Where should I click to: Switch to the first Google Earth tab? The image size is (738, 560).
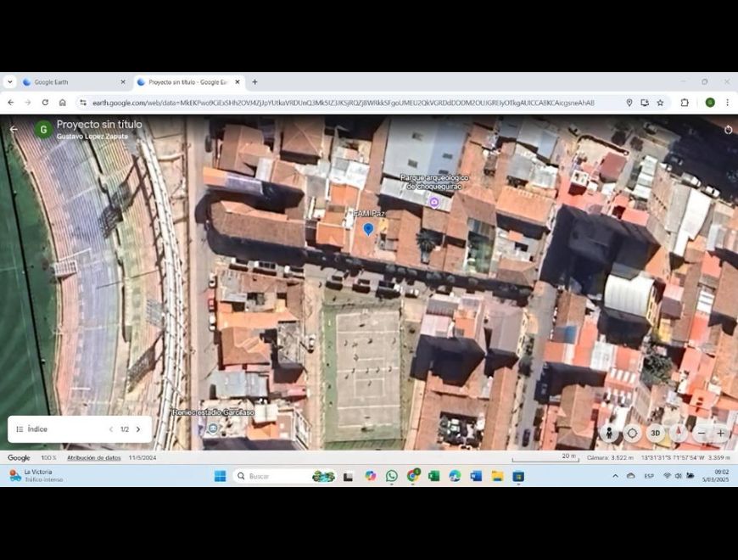click(x=74, y=82)
